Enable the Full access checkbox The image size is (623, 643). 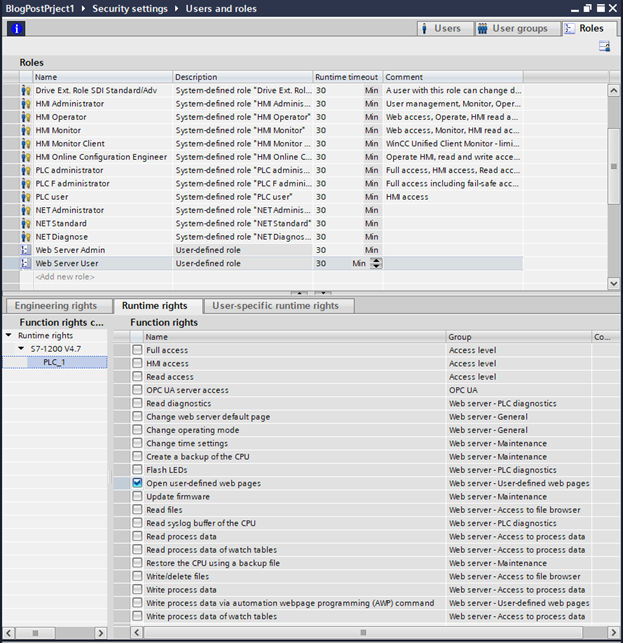[138, 351]
